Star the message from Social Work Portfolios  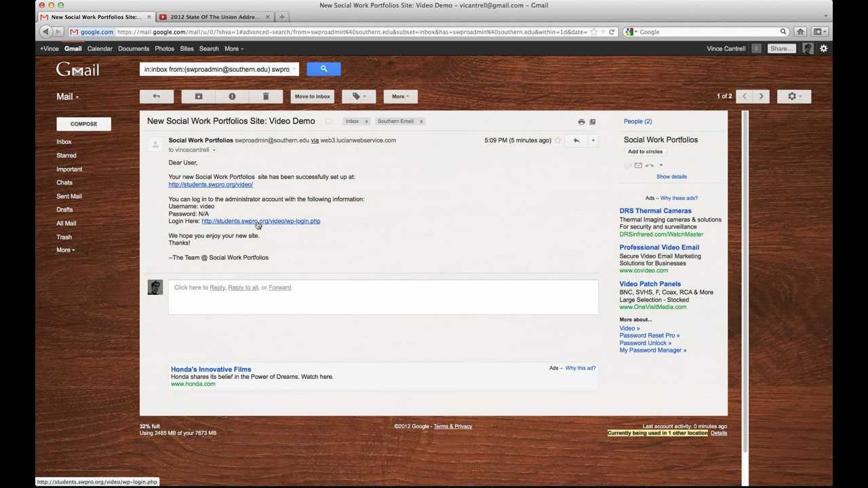(558, 140)
